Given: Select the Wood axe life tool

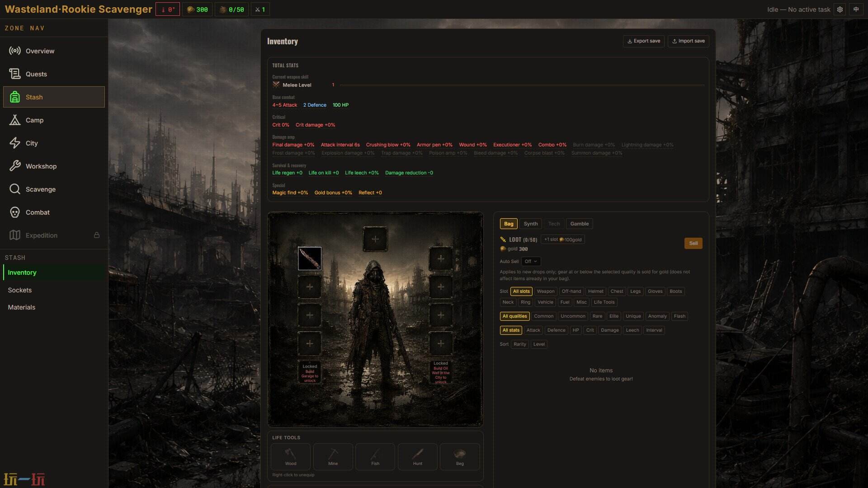Looking at the screenshot, I should click(291, 457).
